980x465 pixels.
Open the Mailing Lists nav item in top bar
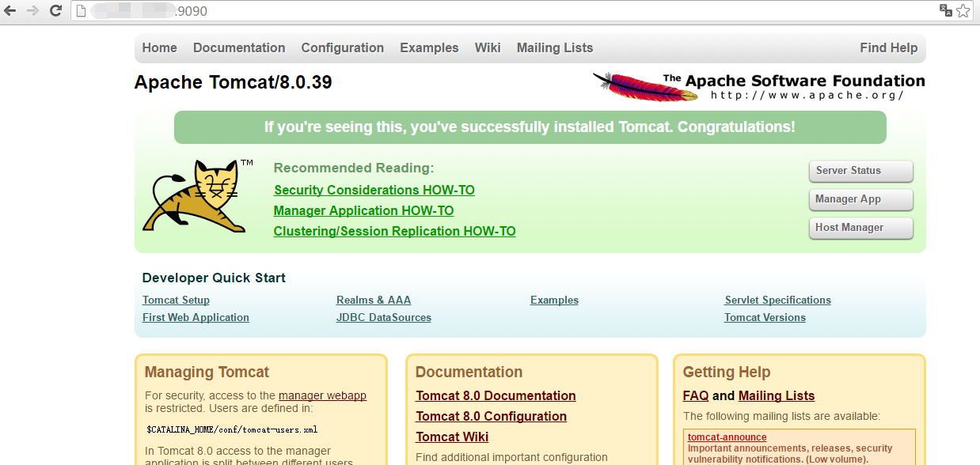[555, 47]
